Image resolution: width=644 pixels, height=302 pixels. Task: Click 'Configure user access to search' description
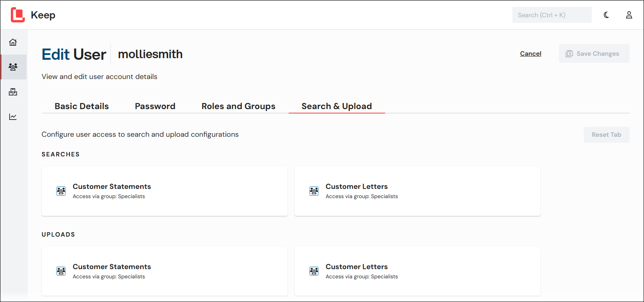point(140,134)
